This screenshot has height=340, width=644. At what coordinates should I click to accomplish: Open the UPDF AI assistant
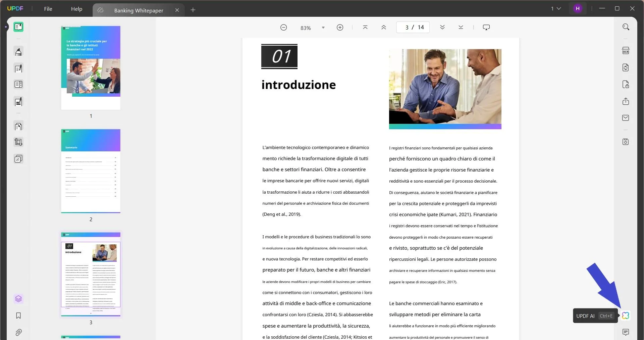click(x=626, y=315)
